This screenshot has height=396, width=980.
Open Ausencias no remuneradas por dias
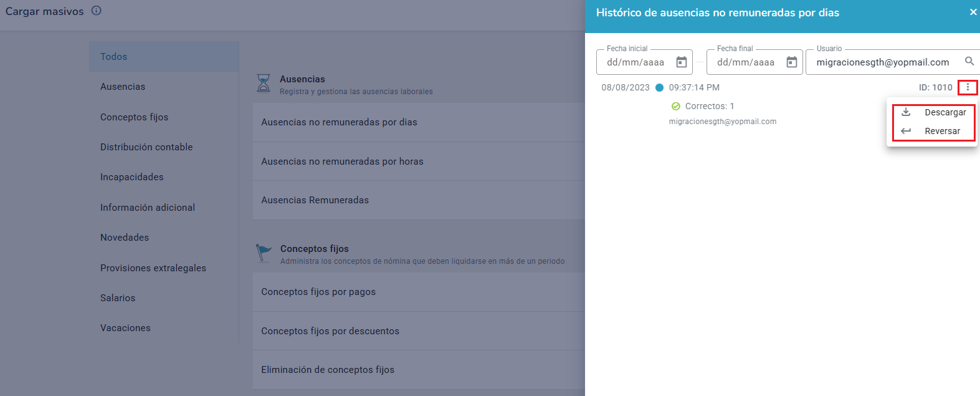pyautogui.click(x=419, y=122)
